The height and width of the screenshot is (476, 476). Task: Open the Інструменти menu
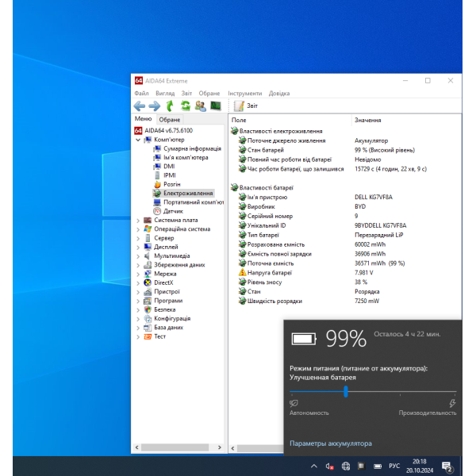(244, 93)
